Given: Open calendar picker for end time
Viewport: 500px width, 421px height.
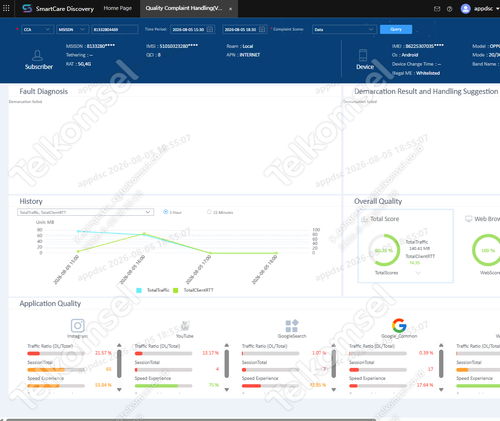Looking at the screenshot, I should (x=262, y=29).
